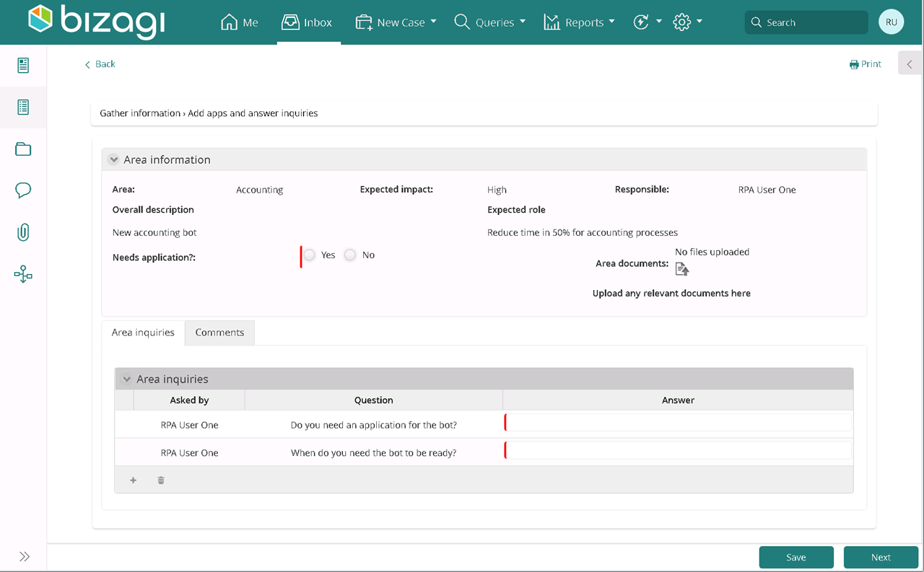Switch to the Area inquiries tab
This screenshot has width=924, height=572.
pos(143,333)
